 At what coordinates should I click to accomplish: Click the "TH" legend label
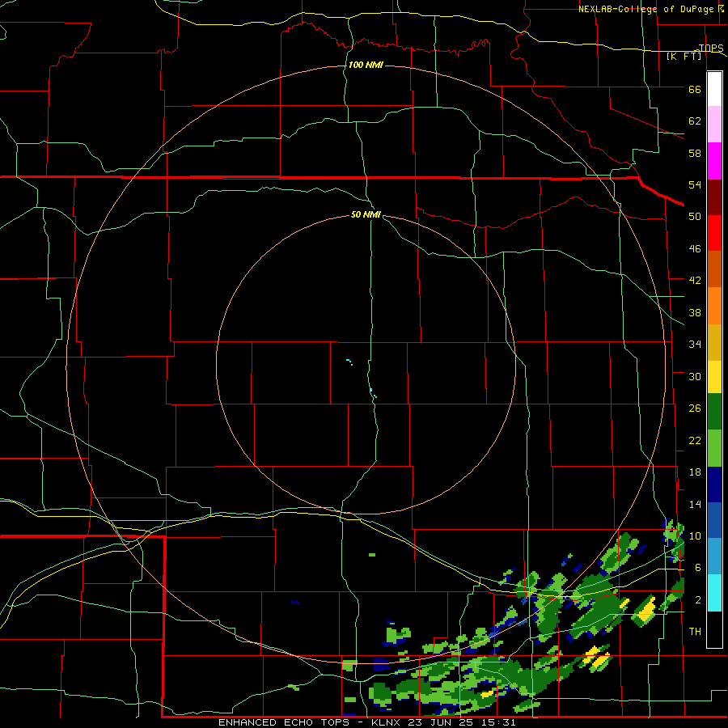click(x=695, y=632)
